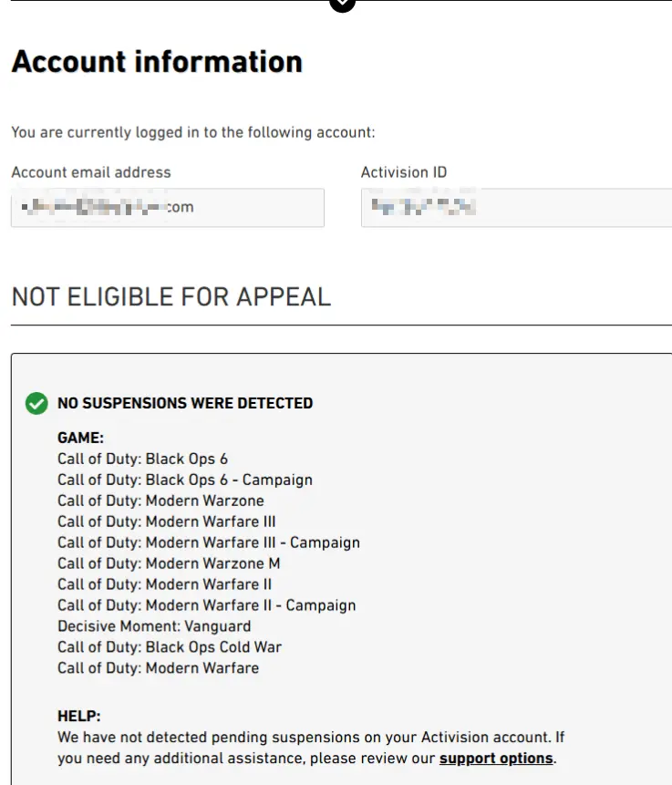Click the Activision ID field
Image resolution: width=672 pixels, height=785 pixels.
(515, 208)
